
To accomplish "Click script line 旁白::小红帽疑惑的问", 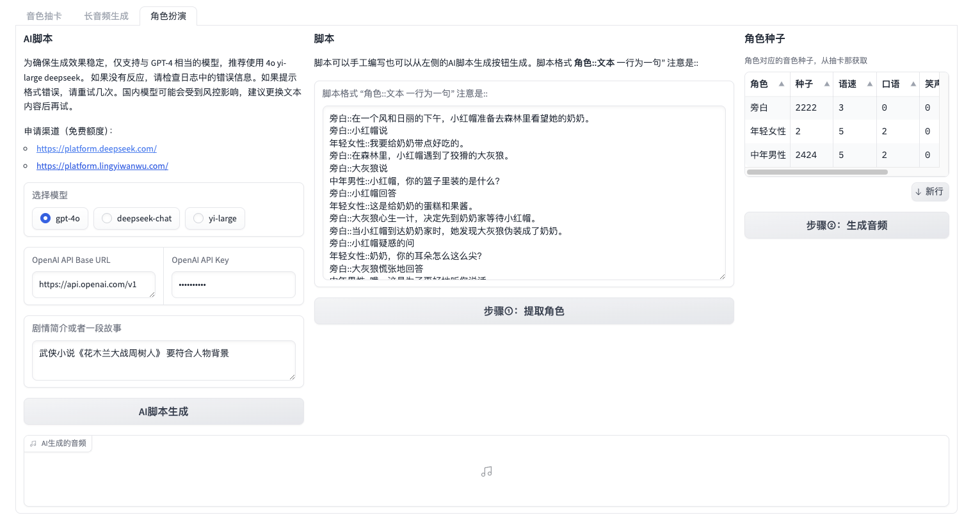I will pyautogui.click(x=372, y=243).
